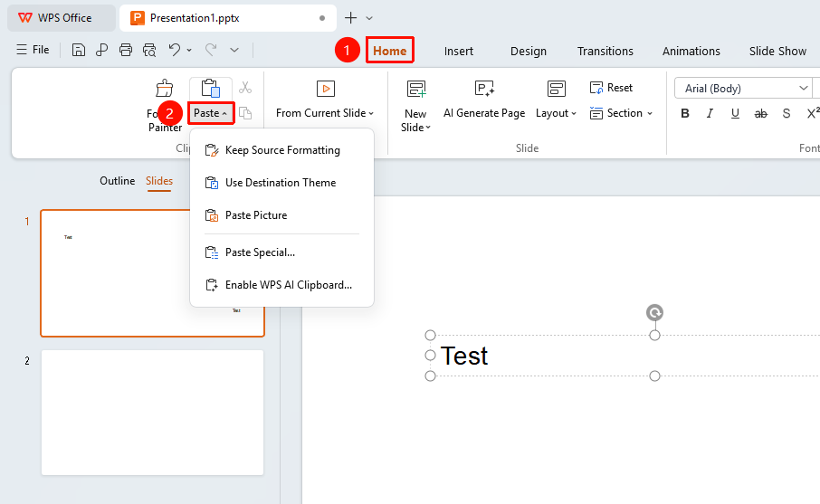Click the Cut scissors icon
The height and width of the screenshot is (504, 820).
click(x=245, y=87)
